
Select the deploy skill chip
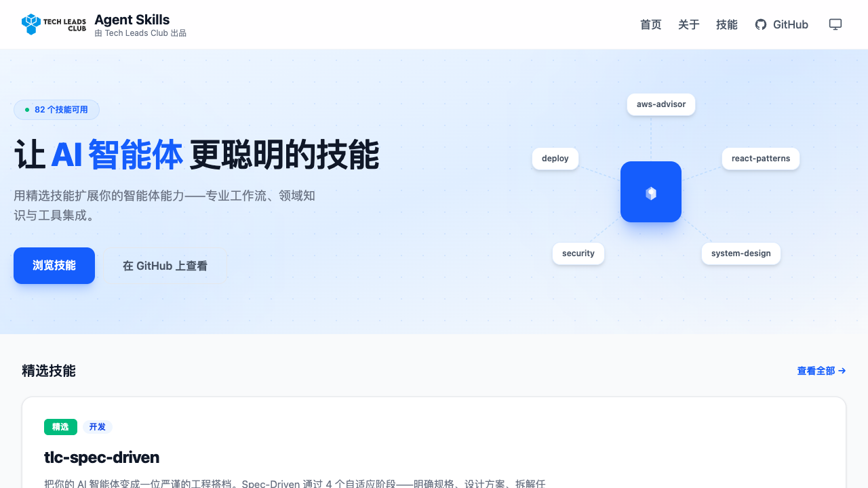pyautogui.click(x=555, y=159)
